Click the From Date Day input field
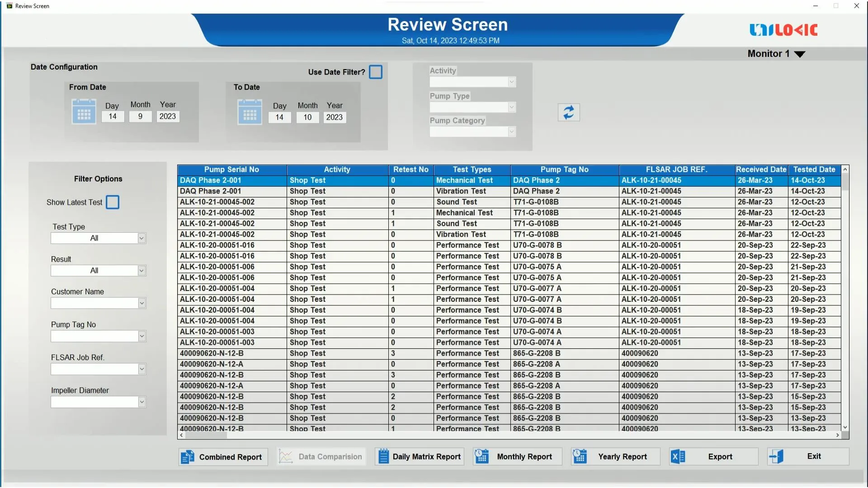 point(113,117)
